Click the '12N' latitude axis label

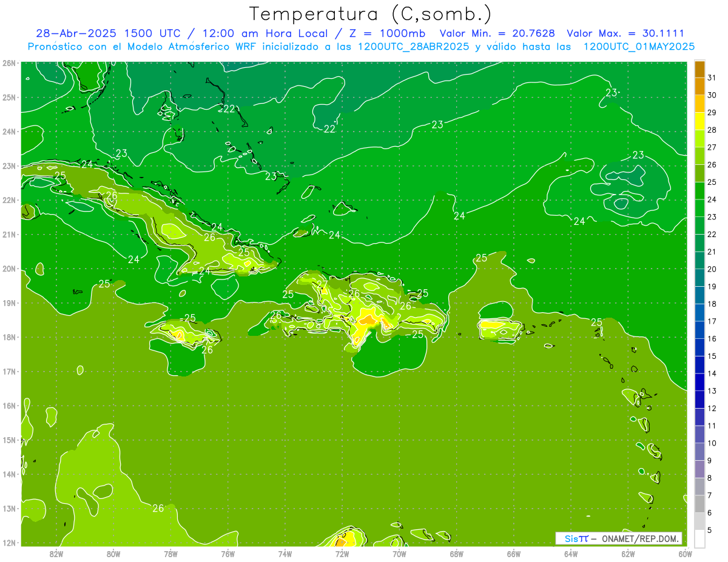pyautogui.click(x=9, y=543)
